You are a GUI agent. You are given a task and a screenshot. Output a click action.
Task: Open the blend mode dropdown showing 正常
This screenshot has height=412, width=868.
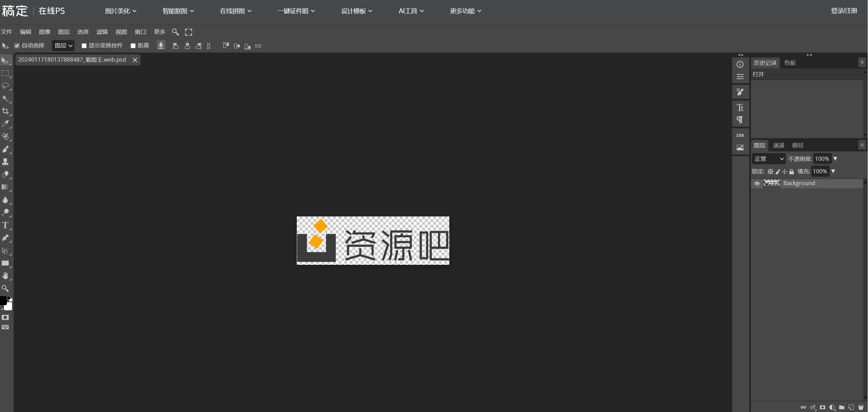click(768, 159)
